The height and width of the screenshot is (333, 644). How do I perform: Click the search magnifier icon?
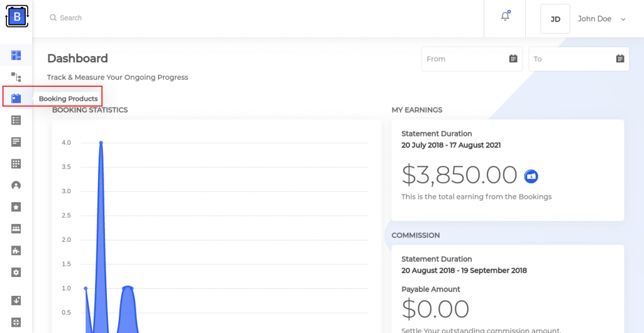point(53,18)
